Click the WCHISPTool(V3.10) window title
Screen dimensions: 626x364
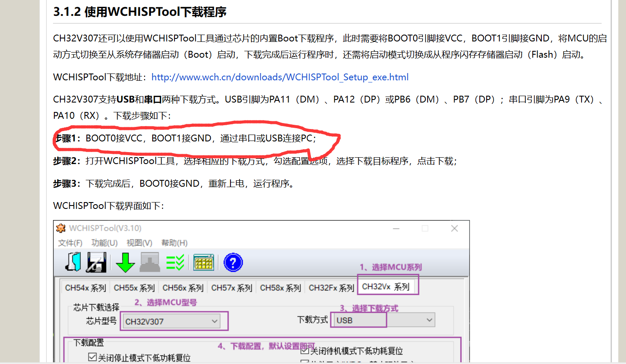[x=105, y=228]
